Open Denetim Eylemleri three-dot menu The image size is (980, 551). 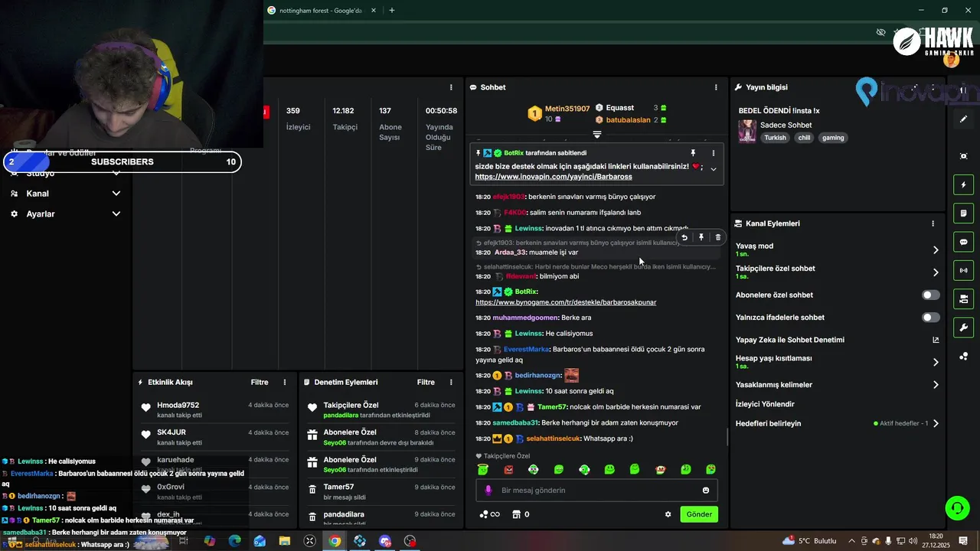pyautogui.click(x=451, y=382)
